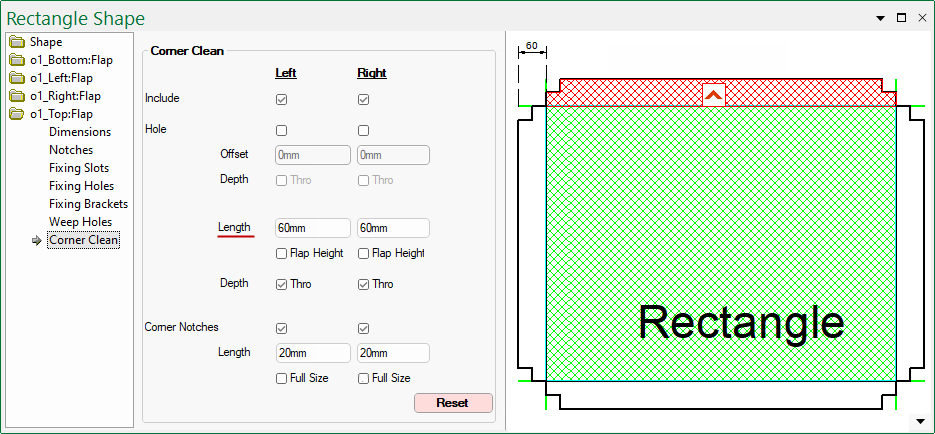The image size is (935, 434).
Task: Collapse the o1_Top:Flap folder
Action: [61, 114]
